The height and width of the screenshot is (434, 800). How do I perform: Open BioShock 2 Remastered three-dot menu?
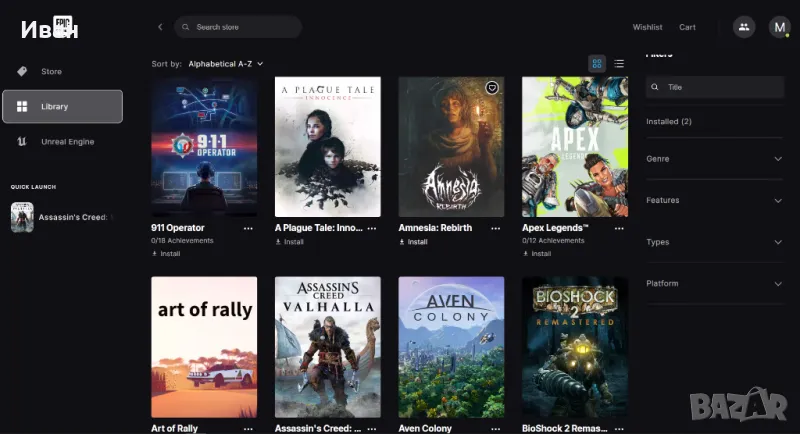[x=619, y=429]
